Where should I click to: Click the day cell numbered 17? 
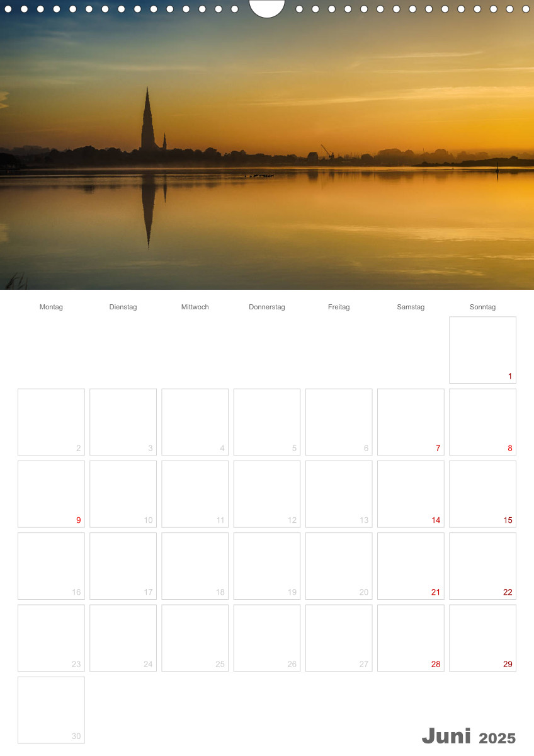click(x=123, y=566)
